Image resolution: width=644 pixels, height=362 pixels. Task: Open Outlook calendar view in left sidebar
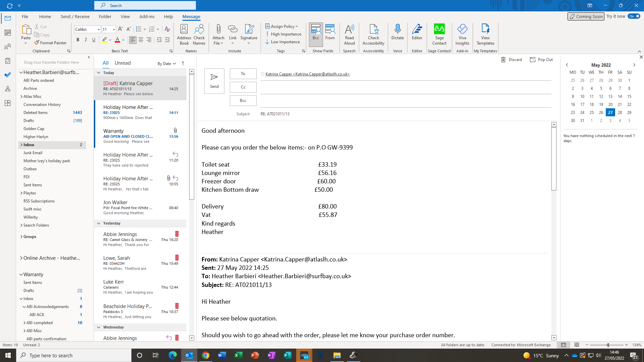pyautogui.click(x=8, y=33)
